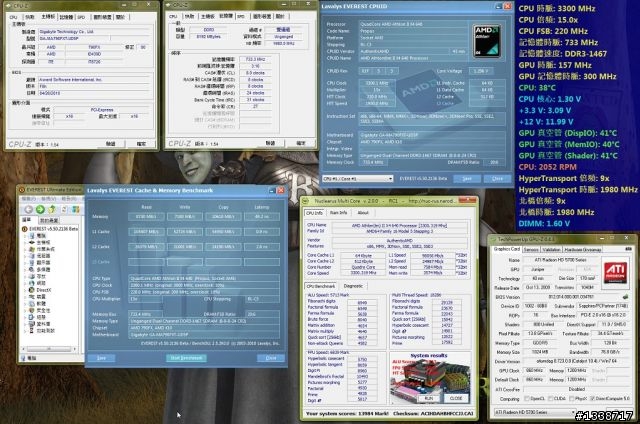640x424 pixels.
Task: Open the About tab in Nuclearus
Action: (x=363, y=213)
